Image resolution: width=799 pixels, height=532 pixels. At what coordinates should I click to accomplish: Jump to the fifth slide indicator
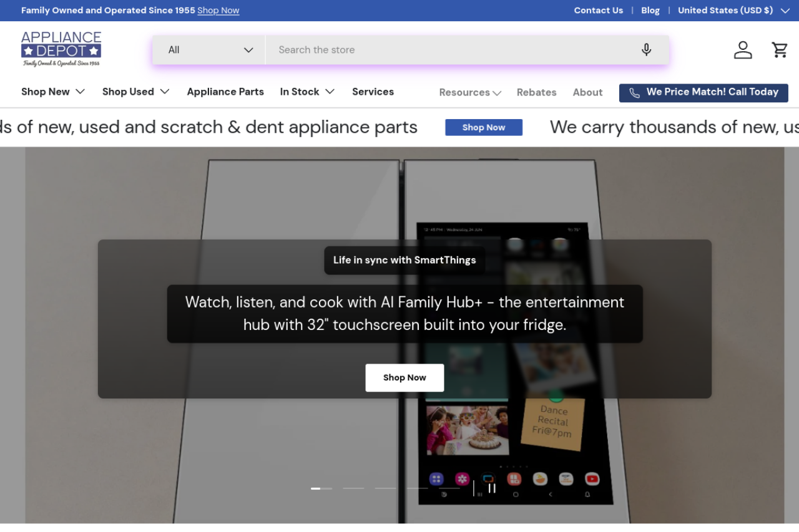(x=449, y=488)
